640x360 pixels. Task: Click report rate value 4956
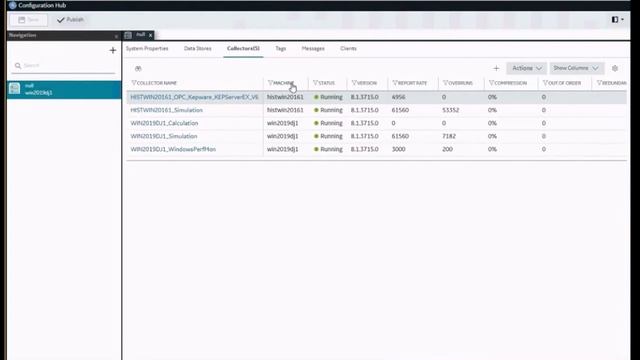[398, 97]
